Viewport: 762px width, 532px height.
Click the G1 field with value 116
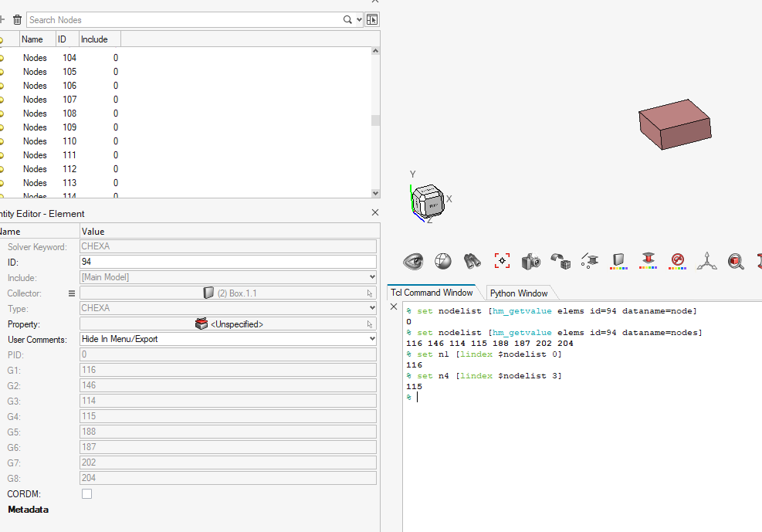[228, 370]
